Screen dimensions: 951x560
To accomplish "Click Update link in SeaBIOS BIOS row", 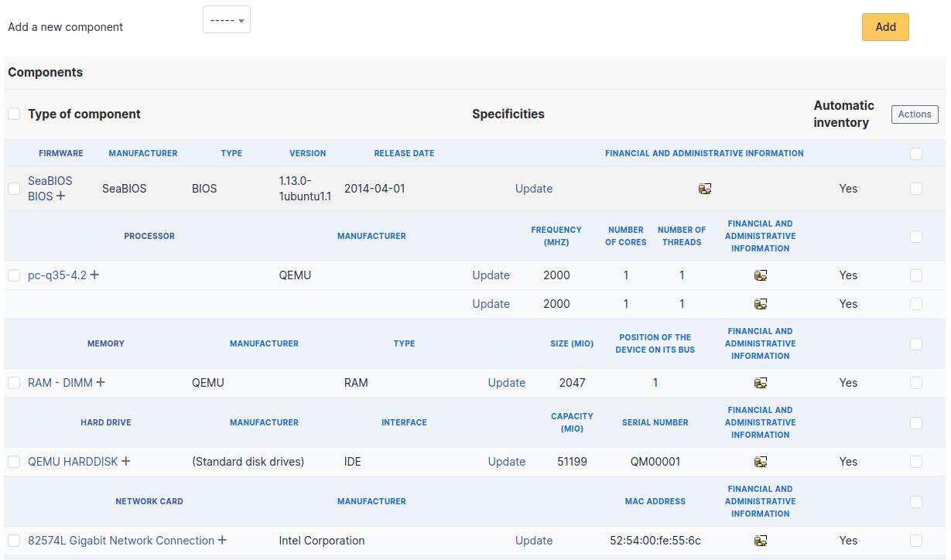I will (x=534, y=189).
